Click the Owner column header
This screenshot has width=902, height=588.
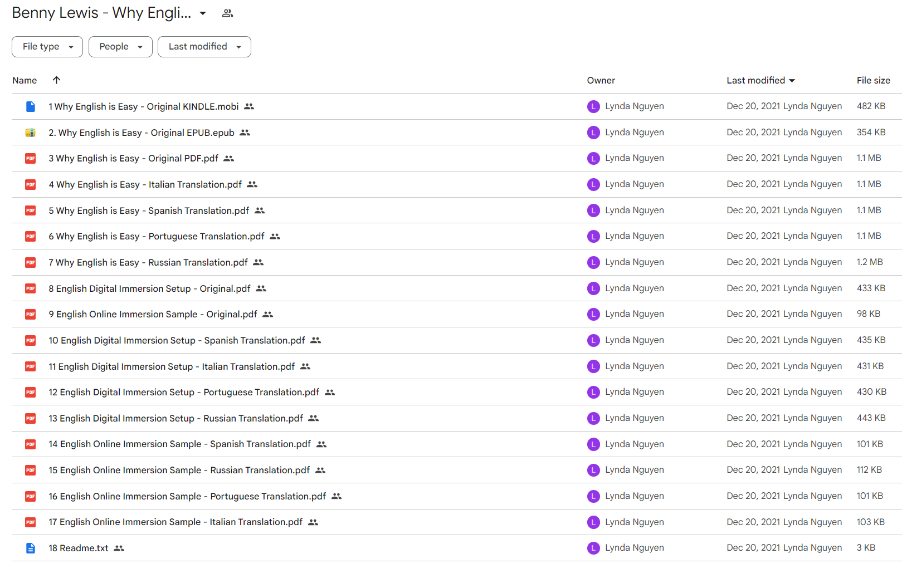click(x=601, y=81)
